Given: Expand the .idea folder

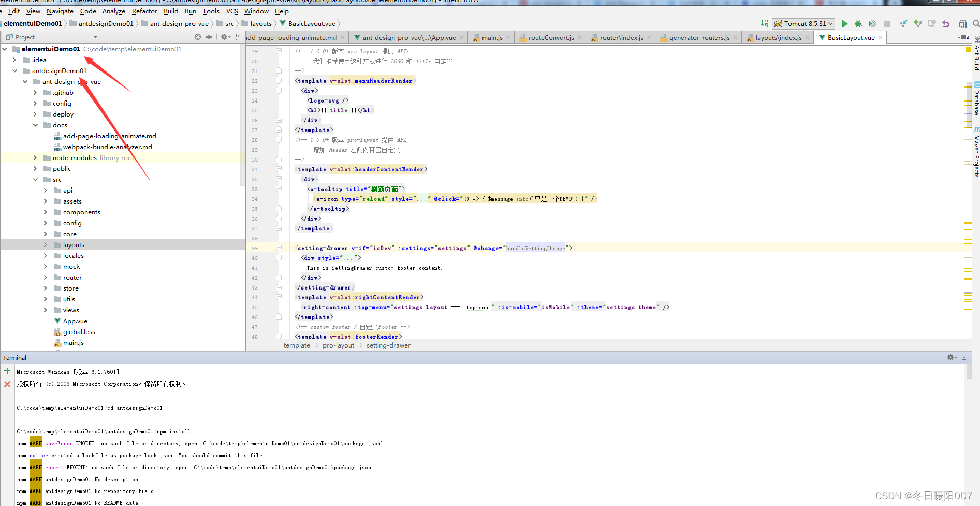Looking at the screenshot, I should [x=14, y=60].
